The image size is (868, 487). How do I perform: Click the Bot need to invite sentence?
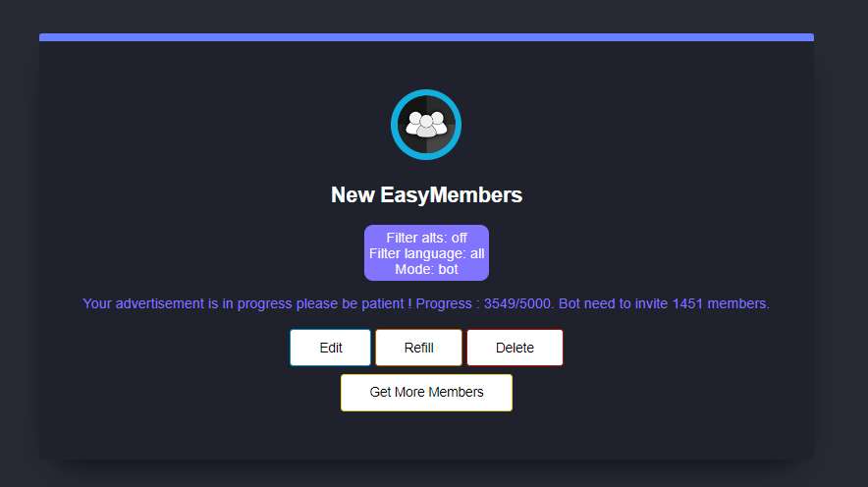pyautogui.click(x=664, y=303)
